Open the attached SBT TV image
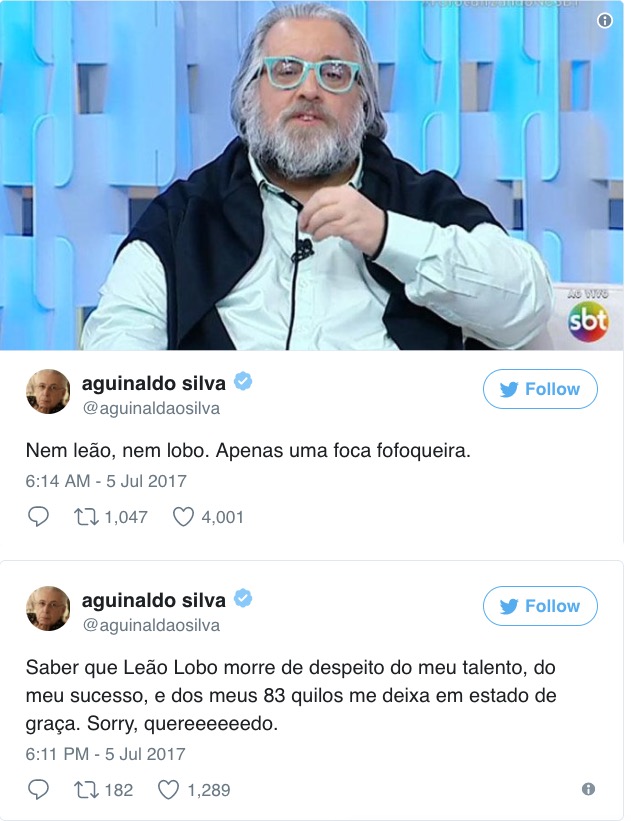Screen dimensions: 631x821 (312, 175)
